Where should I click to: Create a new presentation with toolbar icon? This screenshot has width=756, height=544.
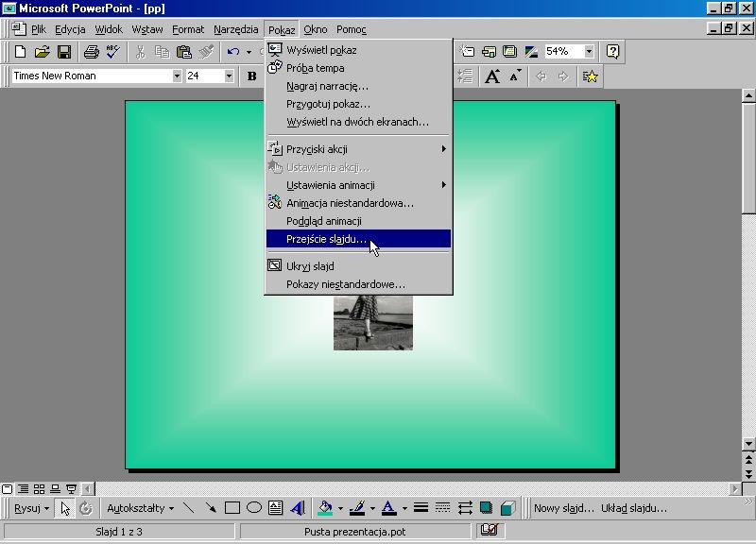20,52
